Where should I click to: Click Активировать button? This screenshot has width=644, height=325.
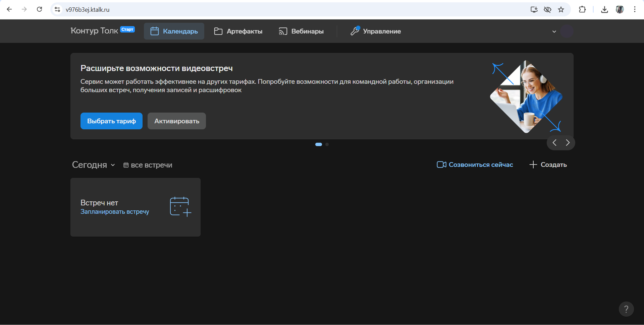coord(177,121)
